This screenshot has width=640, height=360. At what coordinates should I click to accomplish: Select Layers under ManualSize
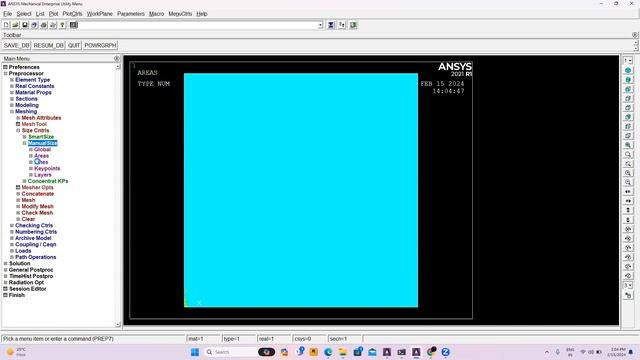(42, 175)
